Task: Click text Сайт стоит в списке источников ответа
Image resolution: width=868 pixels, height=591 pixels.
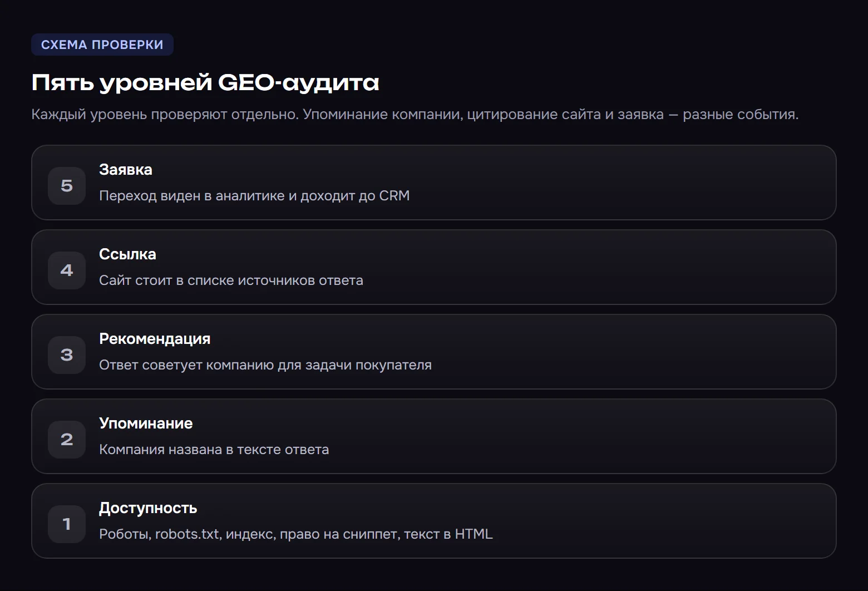Action: 231,280
